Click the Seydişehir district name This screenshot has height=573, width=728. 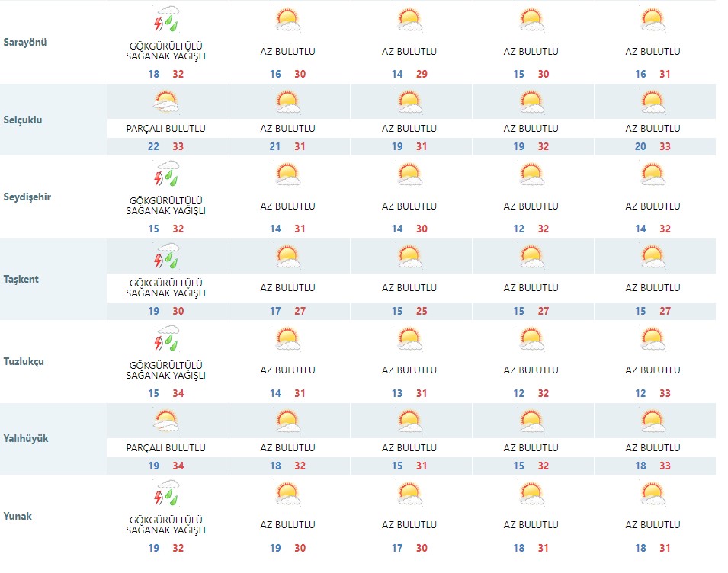(x=27, y=197)
